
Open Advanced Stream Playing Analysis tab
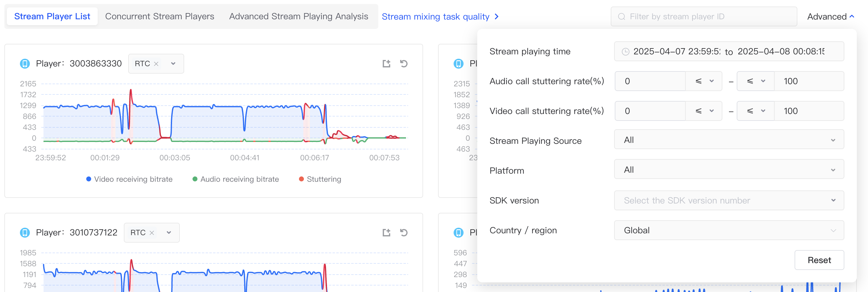click(298, 16)
